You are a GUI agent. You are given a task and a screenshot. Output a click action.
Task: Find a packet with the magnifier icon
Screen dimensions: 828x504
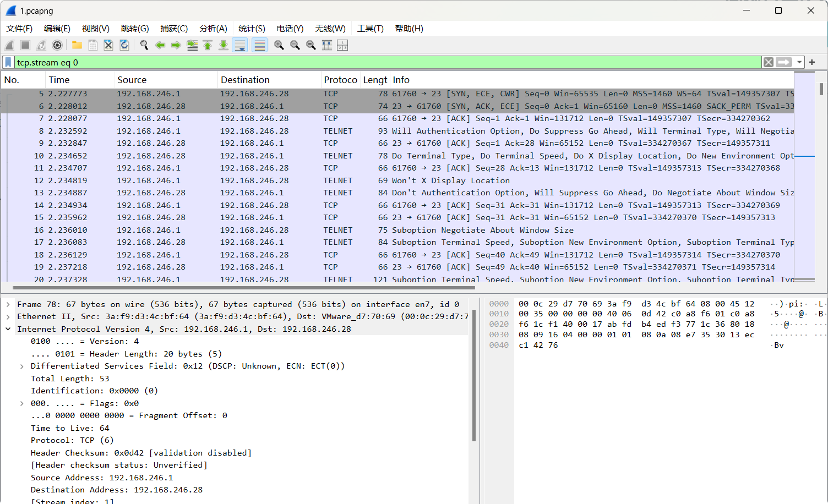point(144,45)
